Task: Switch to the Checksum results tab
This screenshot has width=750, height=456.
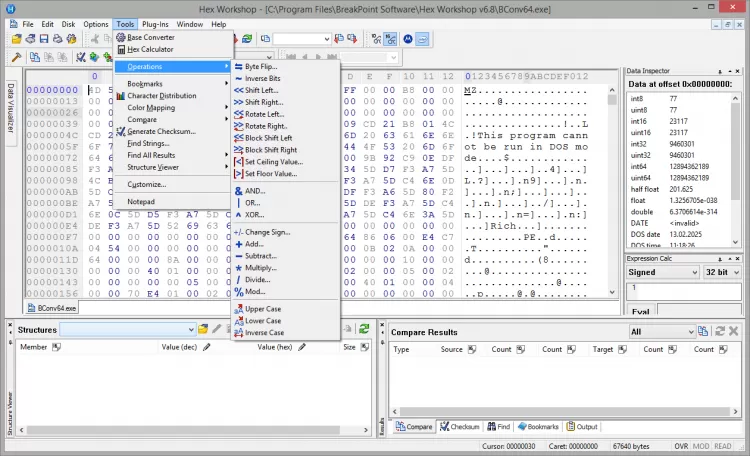Action: 464,426
